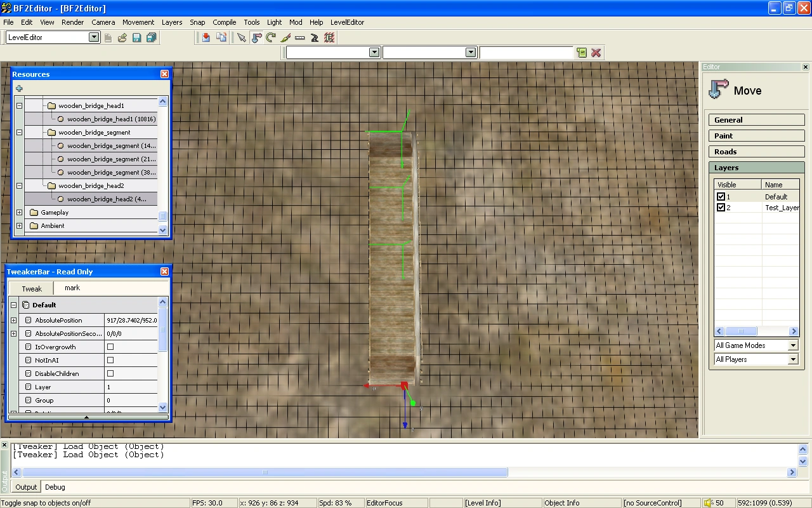This screenshot has width=812, height=508.
Task: Close the TweakerBar panel
Action: [x=164, y=272]
